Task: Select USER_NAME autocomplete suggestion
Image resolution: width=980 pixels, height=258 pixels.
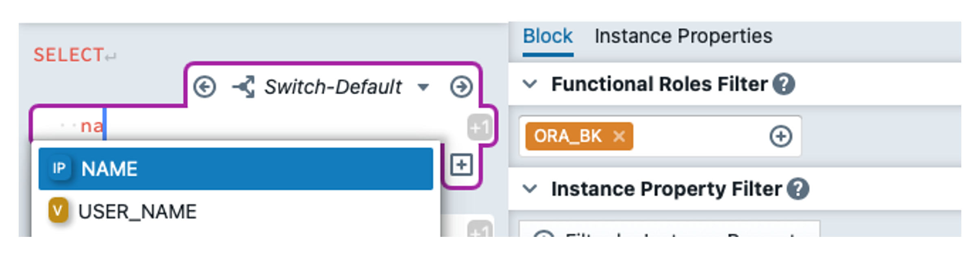Action: point(137,212)
